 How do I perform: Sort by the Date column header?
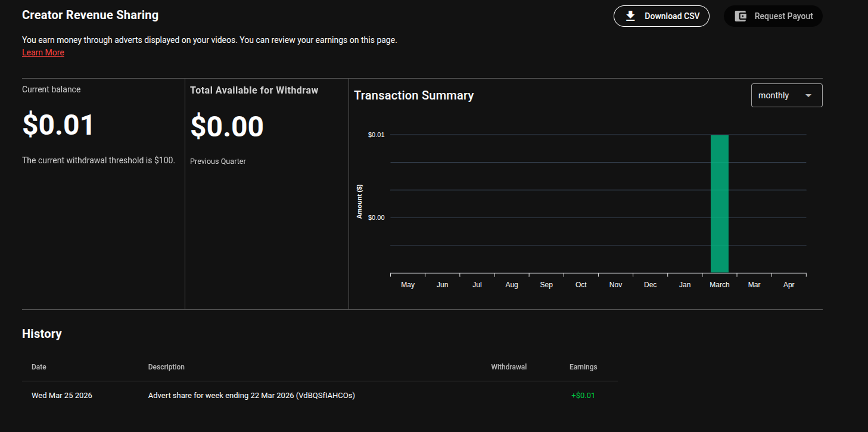click(39, 367)
